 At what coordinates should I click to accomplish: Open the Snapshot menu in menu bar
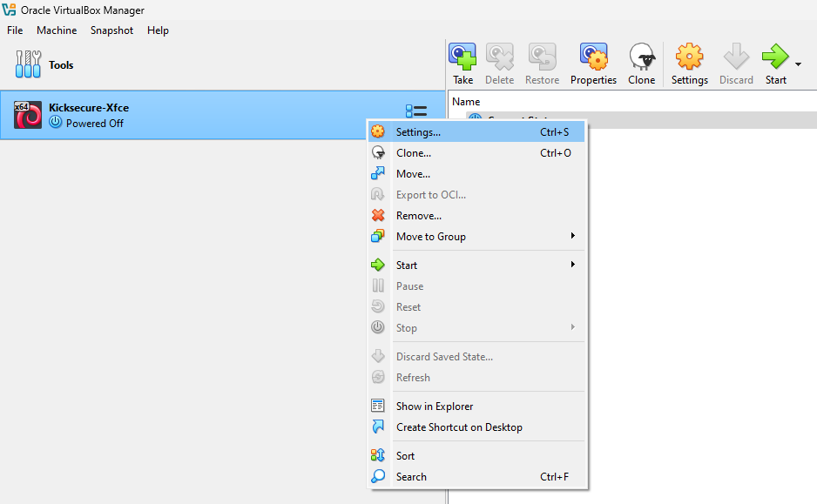tap(111, 30)
